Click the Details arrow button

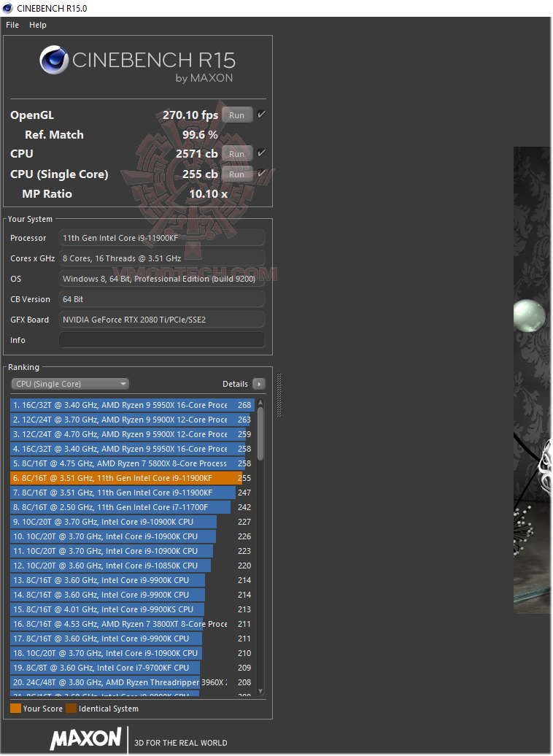coord(259,384)
